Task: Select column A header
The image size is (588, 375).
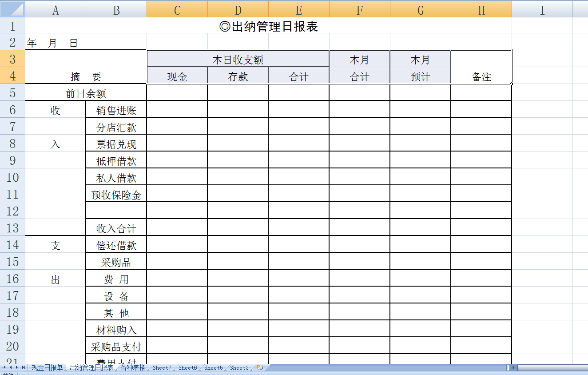Action: 56,8
